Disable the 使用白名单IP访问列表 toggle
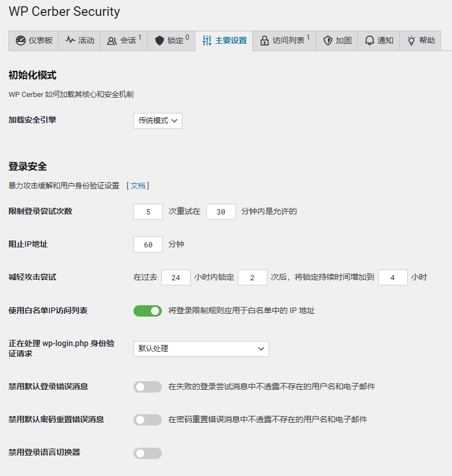The width and height of the screenshot is (452, 476). pos(148,311)
